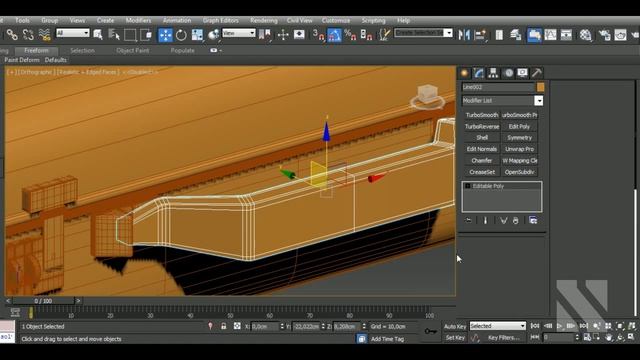Apply the TurboSmooth modifier button

[482, 115]
